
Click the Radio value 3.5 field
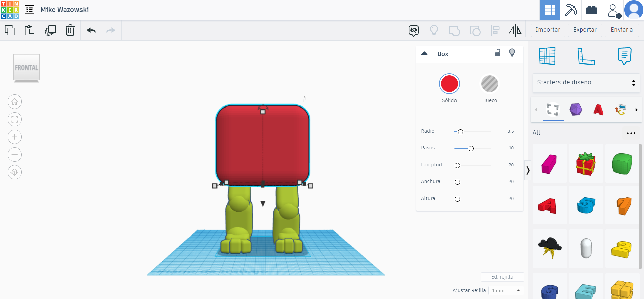click(x=511, y=131)
